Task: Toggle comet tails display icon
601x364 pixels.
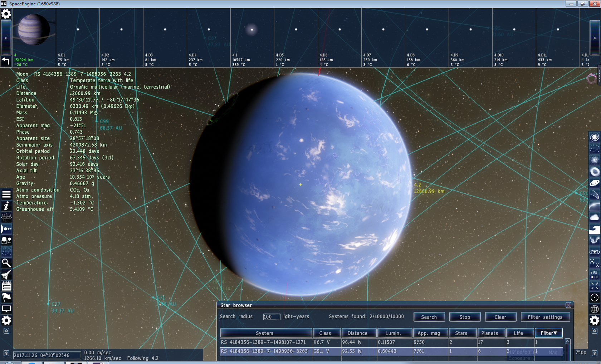Action: (595, 195)
